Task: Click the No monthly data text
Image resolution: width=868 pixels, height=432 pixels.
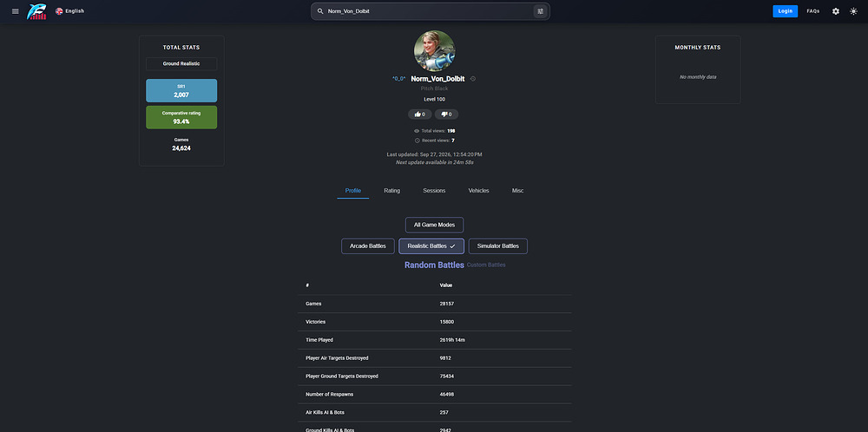Action: click(x=698, y=77)
